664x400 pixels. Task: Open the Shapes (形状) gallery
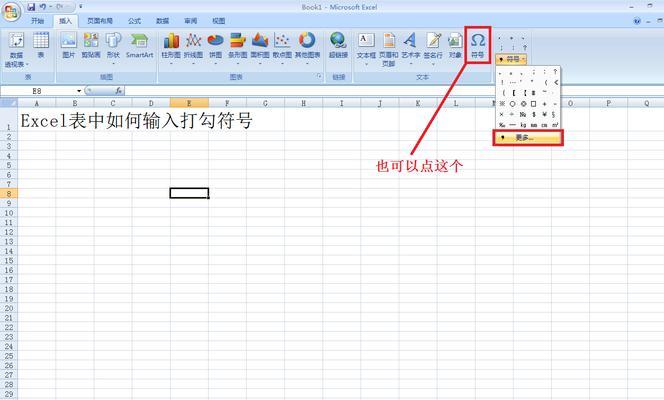[113, 49]
